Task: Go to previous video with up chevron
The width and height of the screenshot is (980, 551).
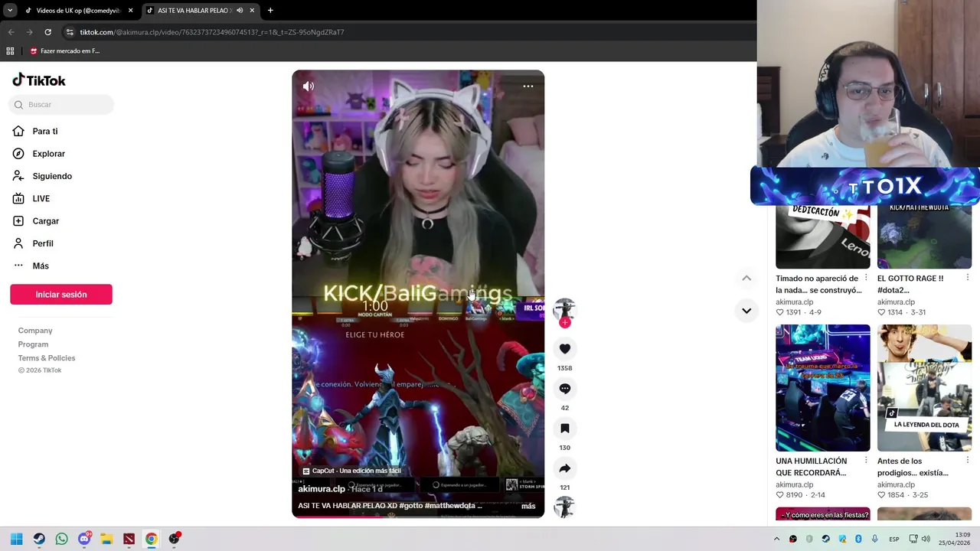Action: pyautogui.click(x=746, y=278)
